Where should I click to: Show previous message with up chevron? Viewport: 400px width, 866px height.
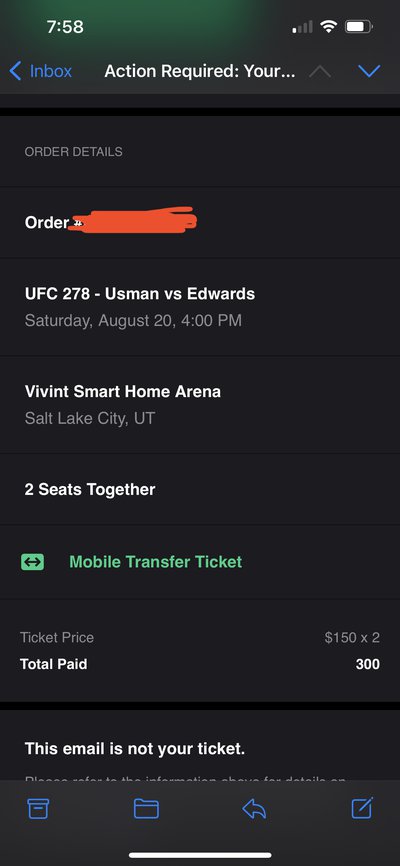(320, 71)
